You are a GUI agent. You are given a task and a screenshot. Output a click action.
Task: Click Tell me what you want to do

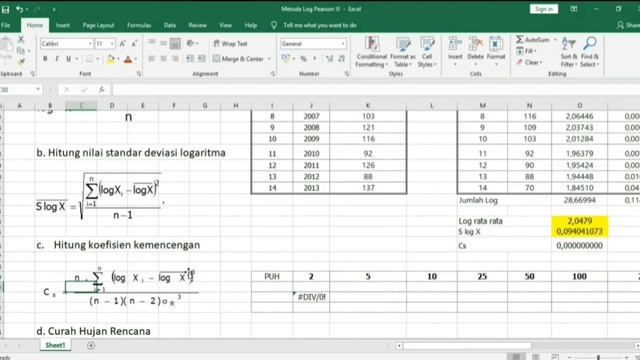coord(320,25)
